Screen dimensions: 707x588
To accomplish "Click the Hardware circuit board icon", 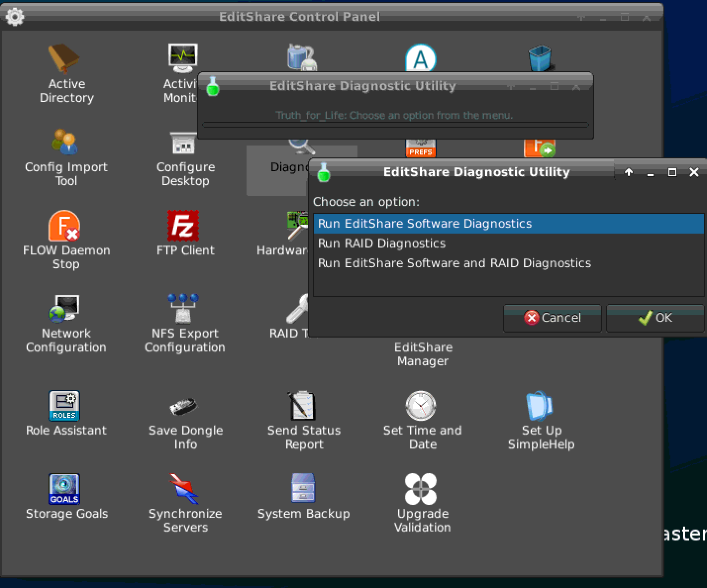I will coord(298,225).
